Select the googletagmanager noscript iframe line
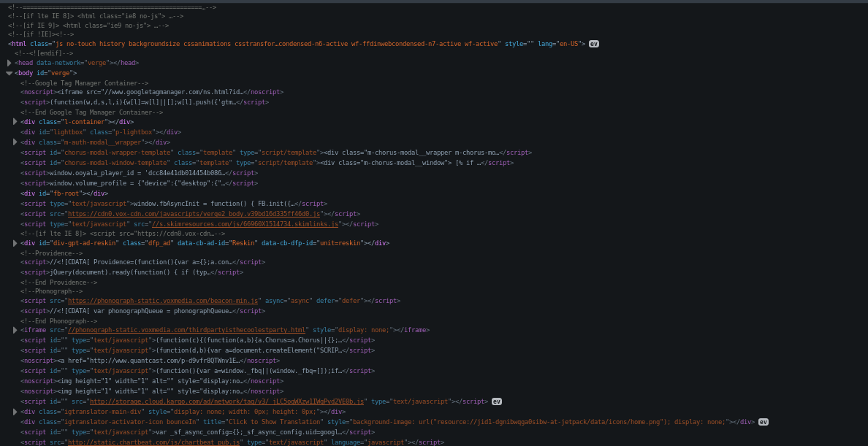Viewport: 868px width, 446px height. (x=152, y=92)
